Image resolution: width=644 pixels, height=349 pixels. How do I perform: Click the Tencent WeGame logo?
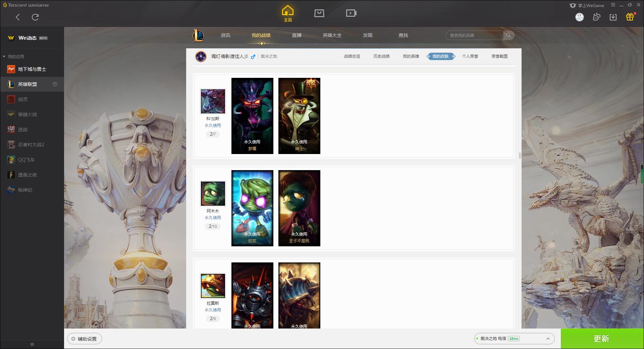(x=26, y=5)
